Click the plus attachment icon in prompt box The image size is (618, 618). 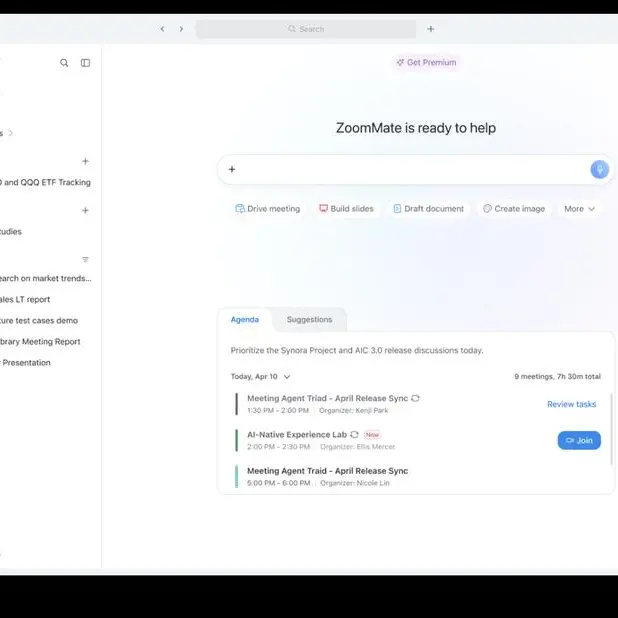232,169
